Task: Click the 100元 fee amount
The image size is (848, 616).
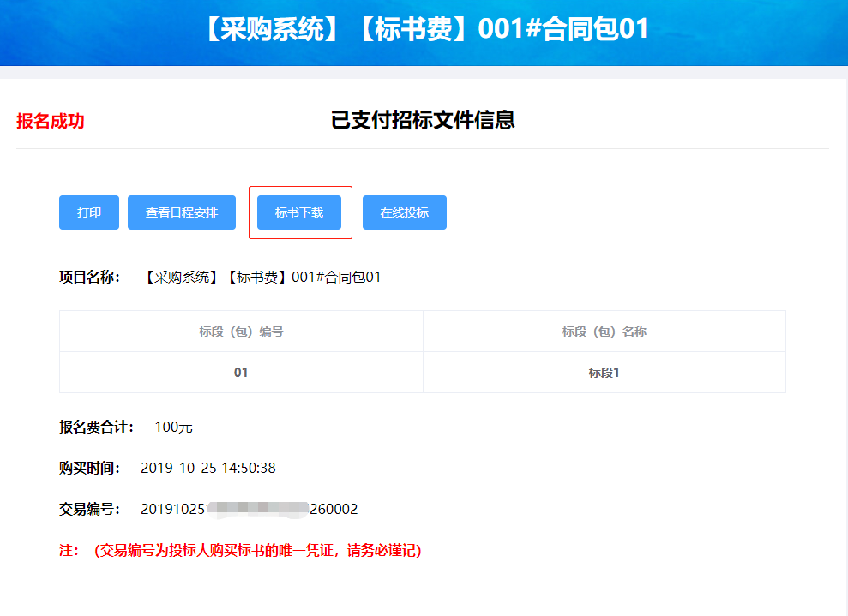Action: click(x=173, y=427)
